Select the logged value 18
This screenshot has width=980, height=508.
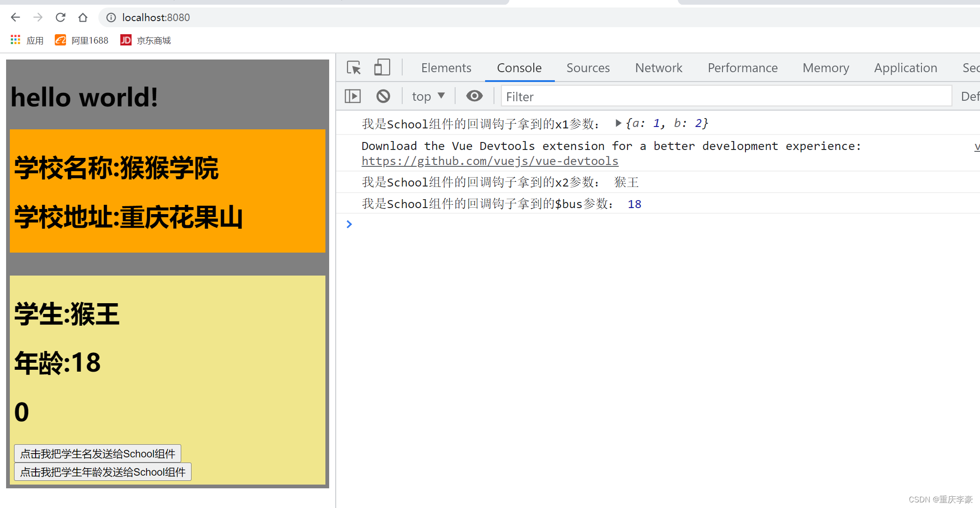[634, 204]
